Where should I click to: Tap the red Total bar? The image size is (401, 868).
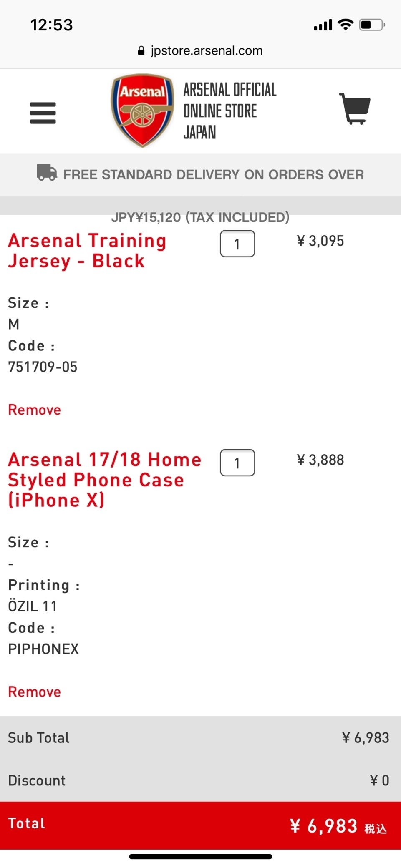click(200, 825)
